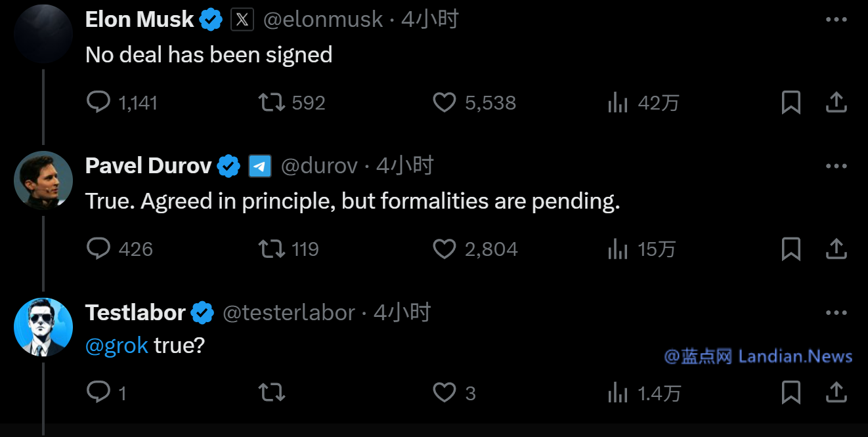This screenshot has height=437, width=868.
Task: Open Pavel Durov's profile picture
Action: click(x=43, y=180)
